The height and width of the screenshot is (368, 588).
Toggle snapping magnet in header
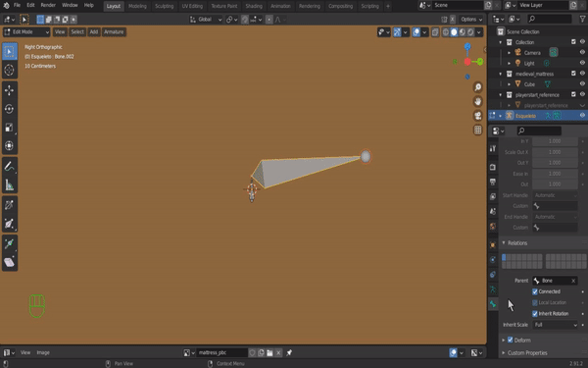(245, 20)
